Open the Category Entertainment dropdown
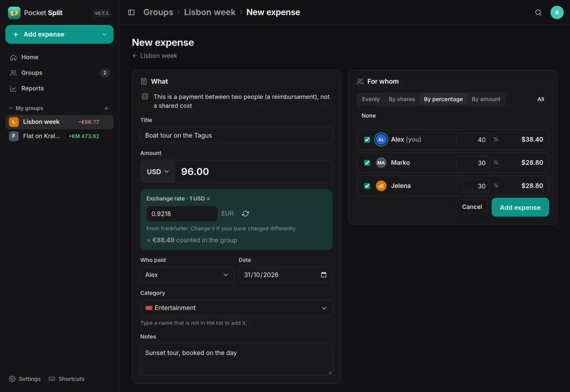Viewport: 570px width, 392px height. (236, 308)
